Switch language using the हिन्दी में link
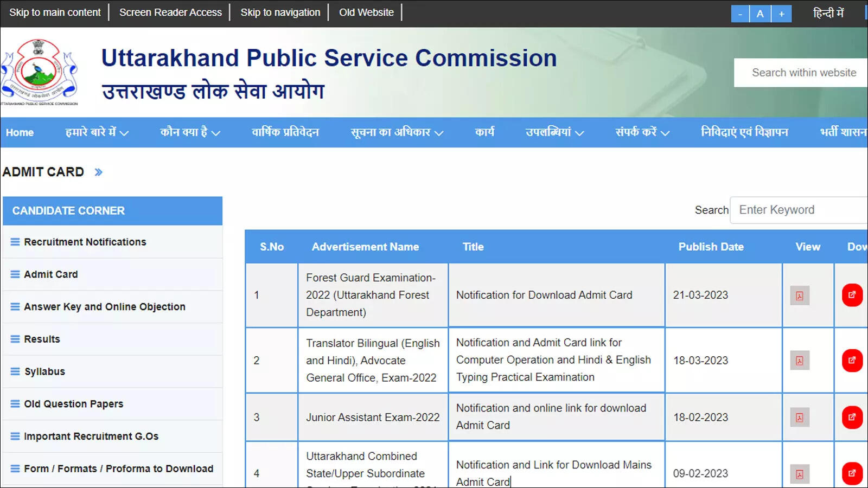The height and width of the screenshot is (488, 868). click(x=828, y=13)
